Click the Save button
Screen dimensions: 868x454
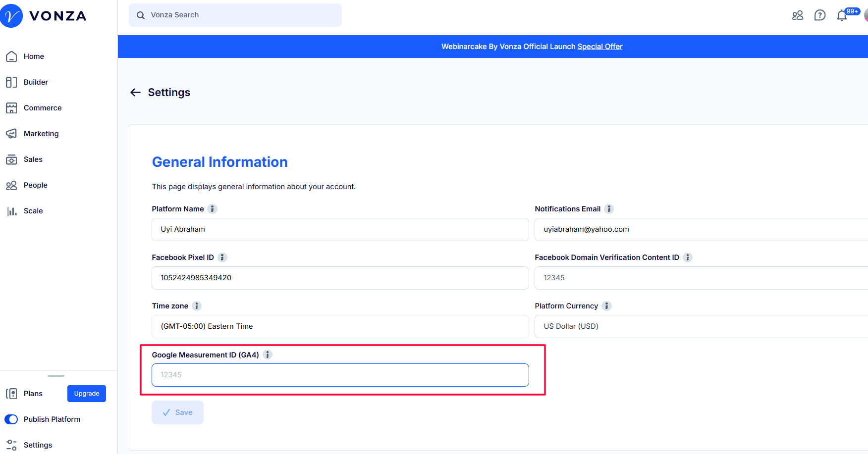[x=177, y=412]
